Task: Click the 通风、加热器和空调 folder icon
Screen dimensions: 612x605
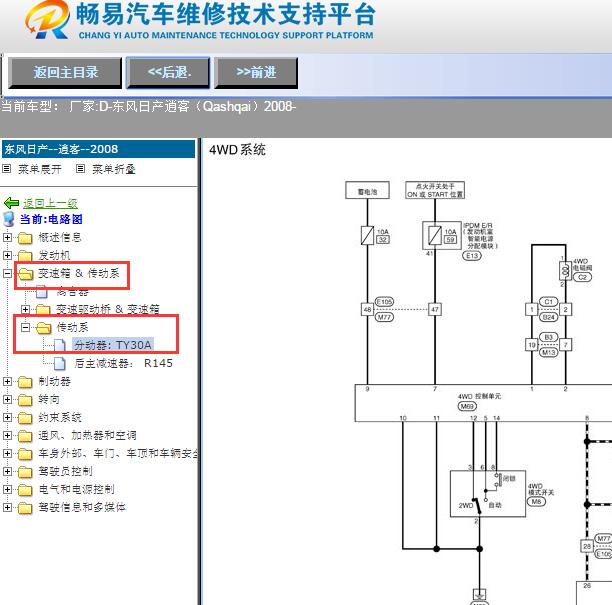Action: (x=25, y=436)
